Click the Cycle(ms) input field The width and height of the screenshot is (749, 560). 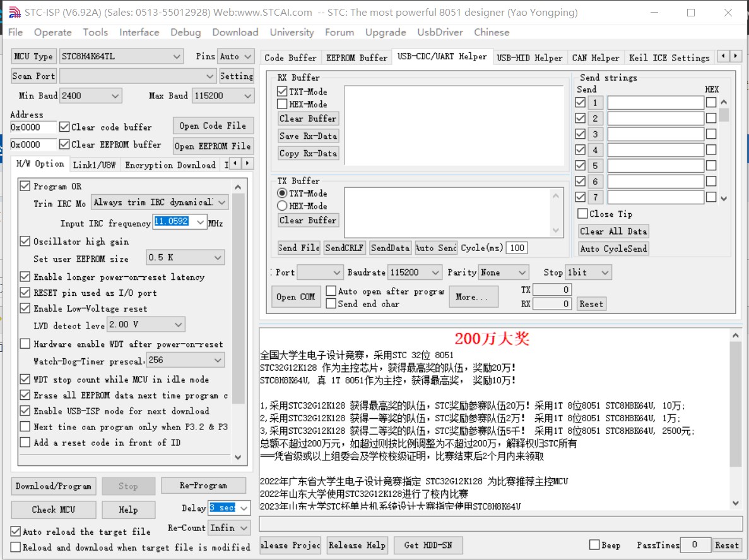(517, 248)
